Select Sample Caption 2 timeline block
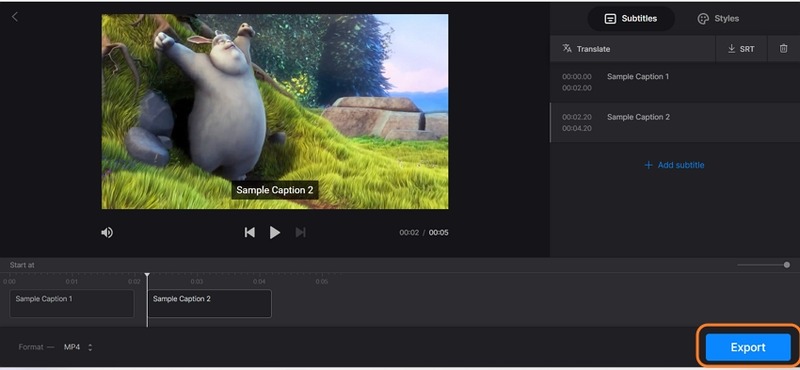800x370 pixels. coord(210,304)
